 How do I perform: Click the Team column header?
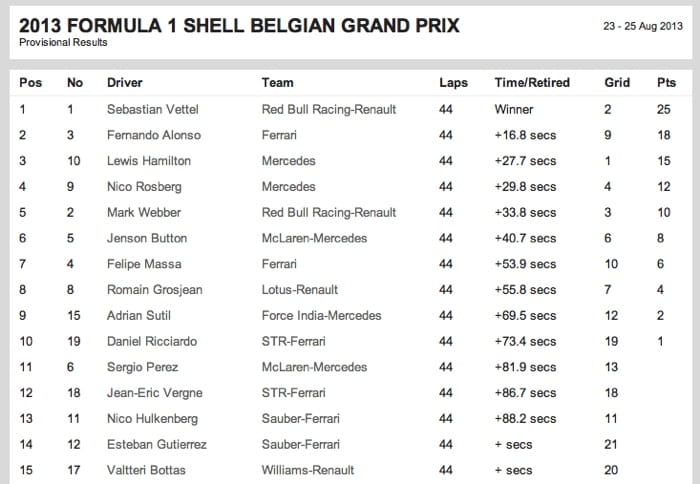[277, 83]
